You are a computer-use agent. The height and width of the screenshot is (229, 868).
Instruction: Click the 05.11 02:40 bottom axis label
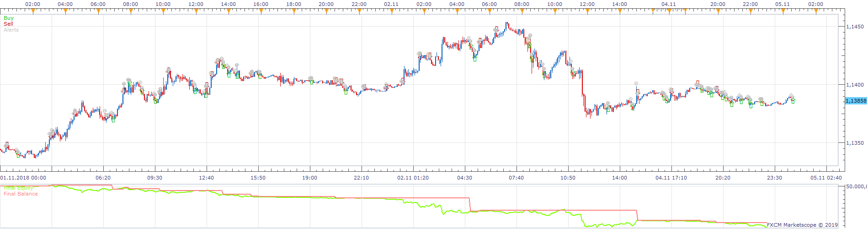(826, 178)
